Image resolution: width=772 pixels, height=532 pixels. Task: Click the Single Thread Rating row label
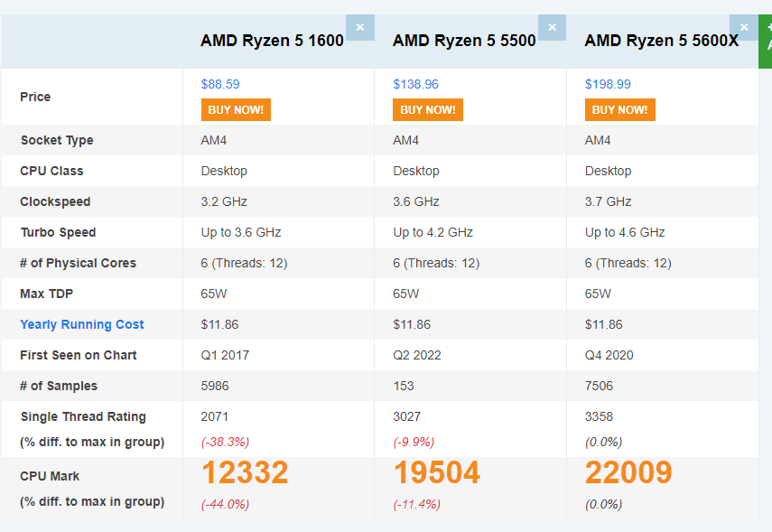click(x=83, y=416)
